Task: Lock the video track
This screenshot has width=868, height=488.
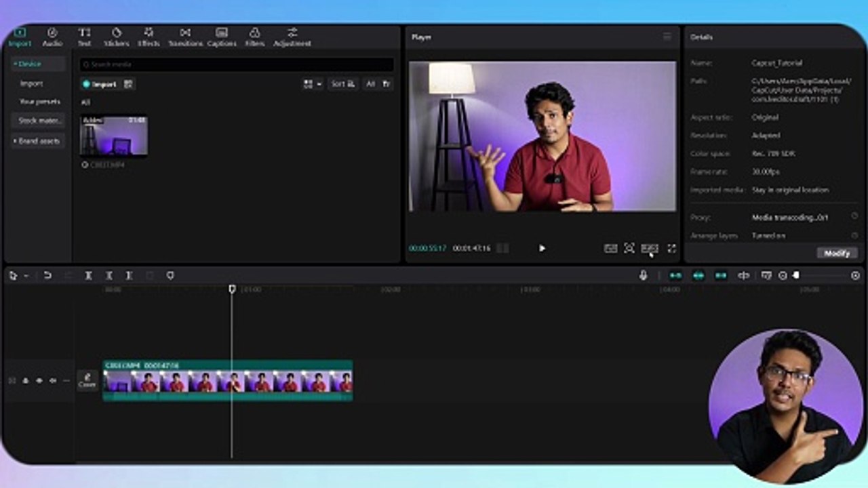Action: (26, 381)
